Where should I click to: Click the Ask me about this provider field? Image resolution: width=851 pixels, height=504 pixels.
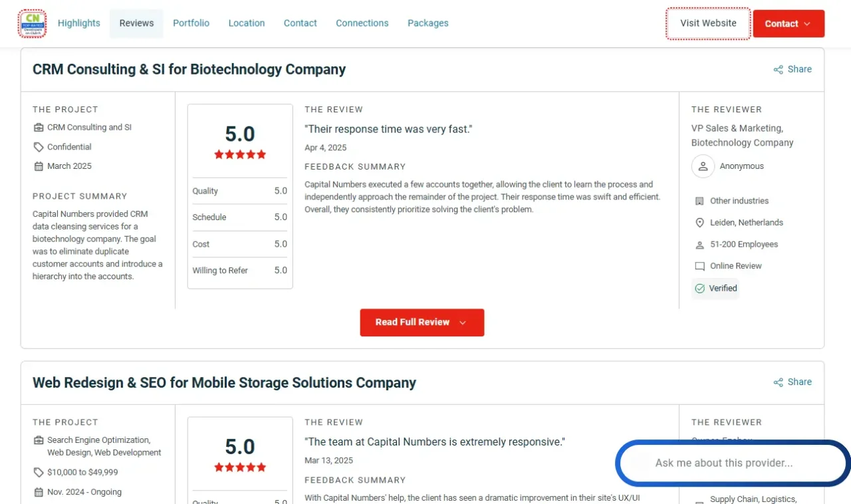tap(731, 463)
